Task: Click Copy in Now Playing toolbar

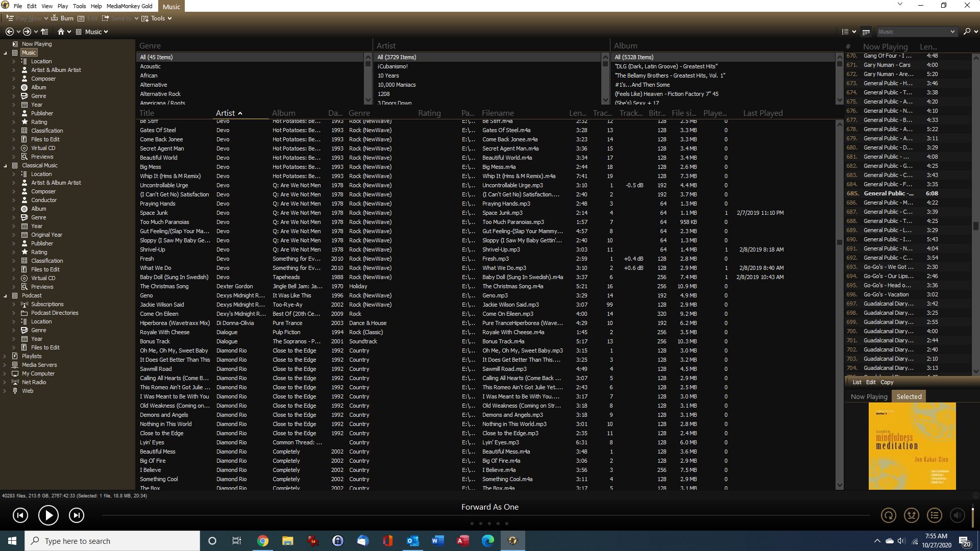Action: point(887,382)
